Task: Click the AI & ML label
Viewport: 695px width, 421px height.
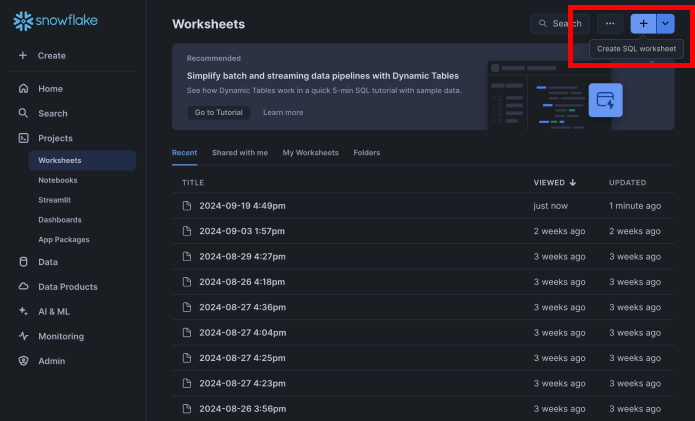Action: [54, 312]
